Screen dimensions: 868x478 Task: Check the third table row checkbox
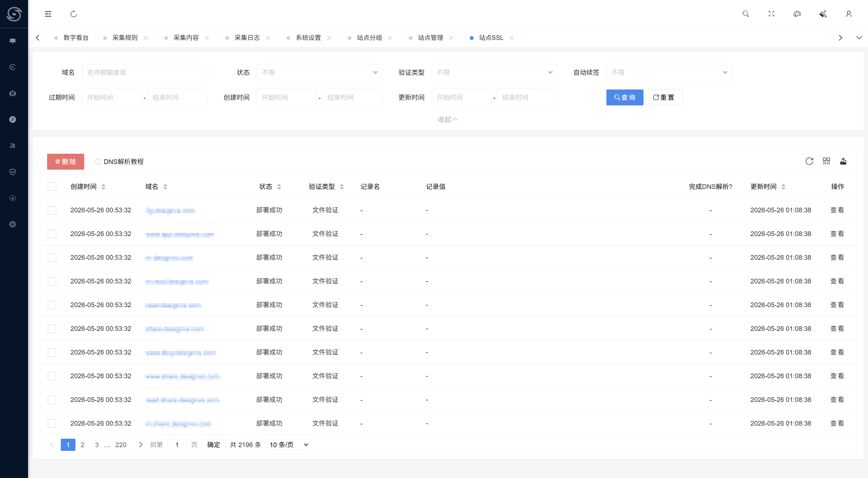click(52, 258)
